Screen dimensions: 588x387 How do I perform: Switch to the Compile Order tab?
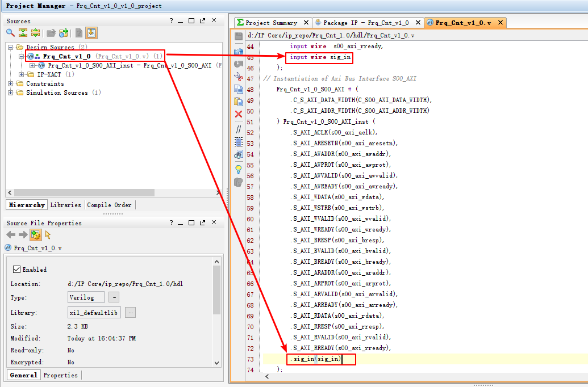click(x=109, y=205)
